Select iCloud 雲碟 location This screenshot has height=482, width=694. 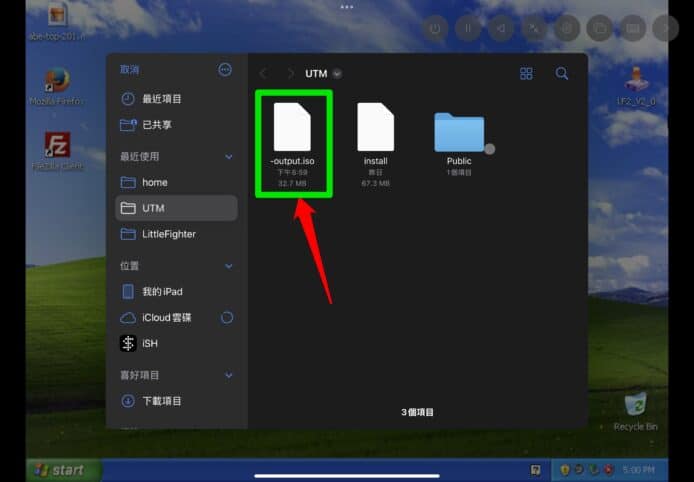165,317
